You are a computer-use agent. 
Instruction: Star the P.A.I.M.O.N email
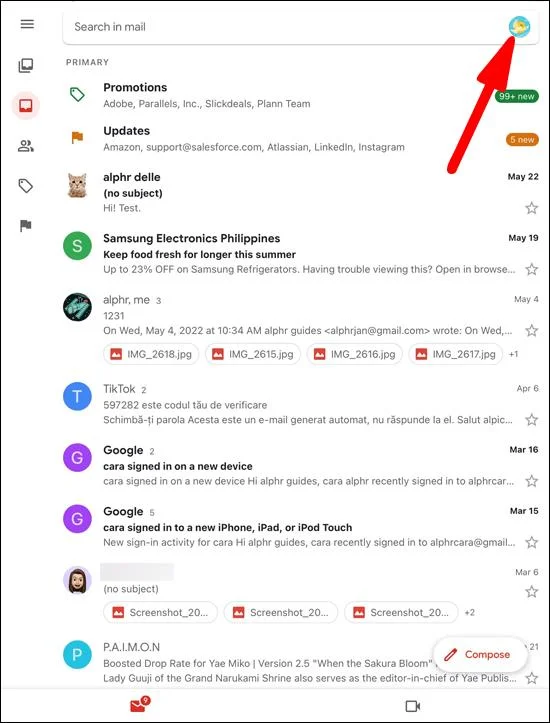(x=532, y=678)
